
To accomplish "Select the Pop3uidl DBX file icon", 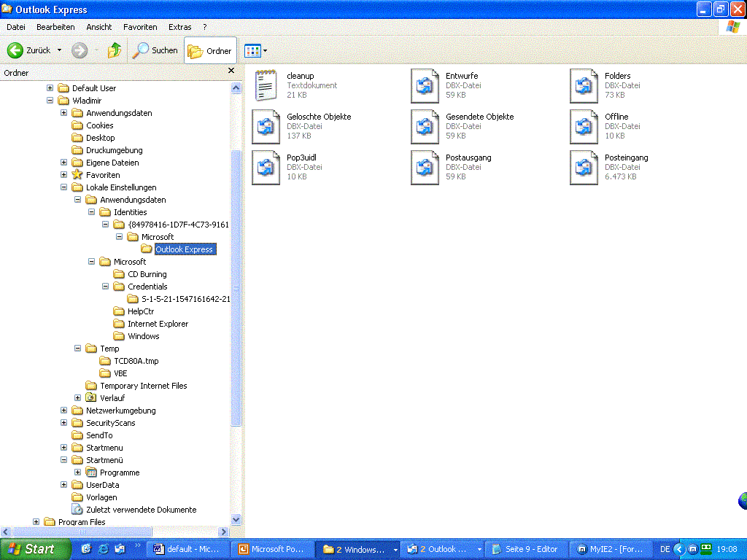I will coord(266,168).
